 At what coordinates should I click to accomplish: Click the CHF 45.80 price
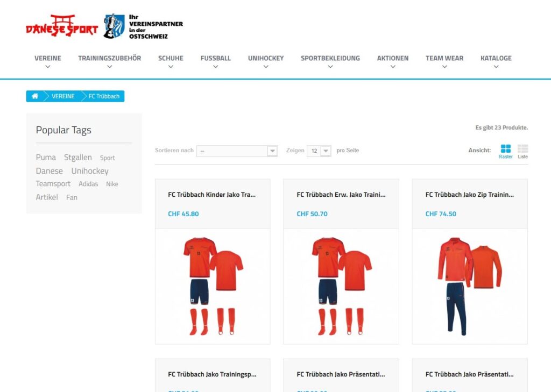[x=183, y=214]
